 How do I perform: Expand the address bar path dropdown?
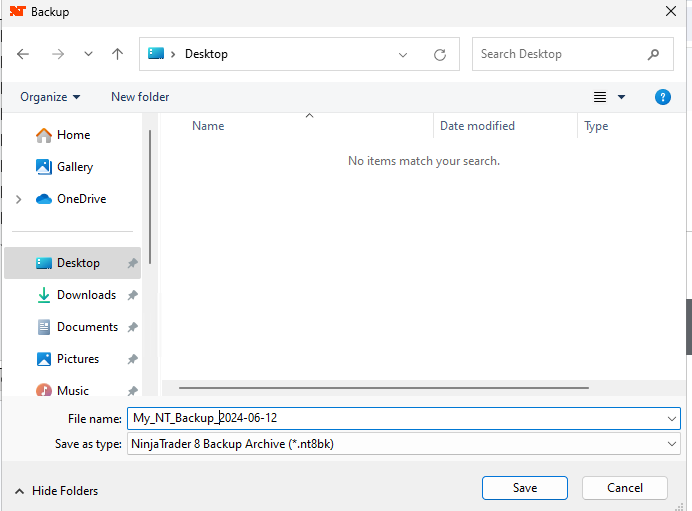pos(403,54)
